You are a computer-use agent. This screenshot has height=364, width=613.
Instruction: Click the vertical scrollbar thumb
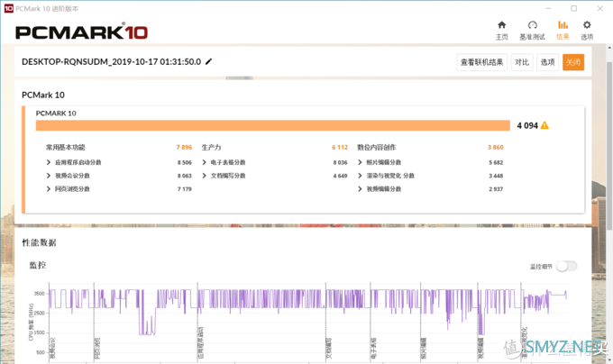[x=609, y=145]
